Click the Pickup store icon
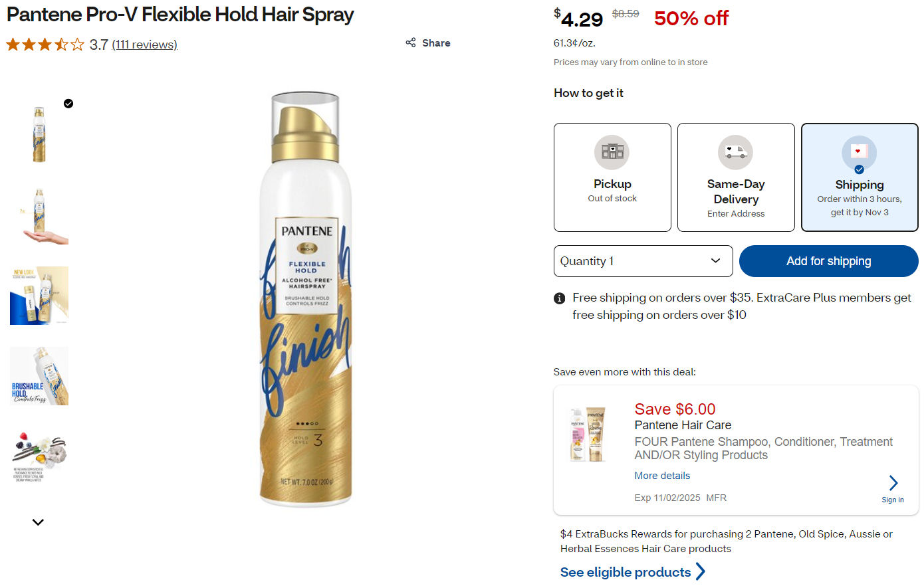Screen dimensions: 924x586 point(612,152)
